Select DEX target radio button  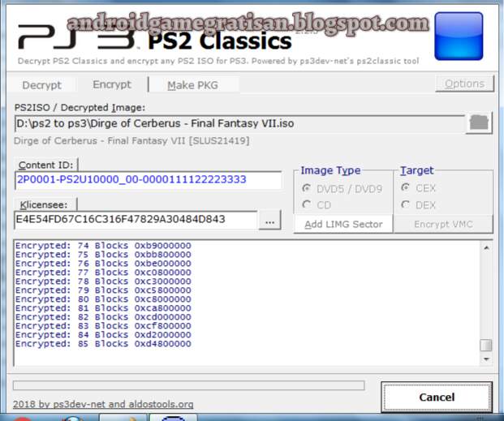(x=419, y=204)
